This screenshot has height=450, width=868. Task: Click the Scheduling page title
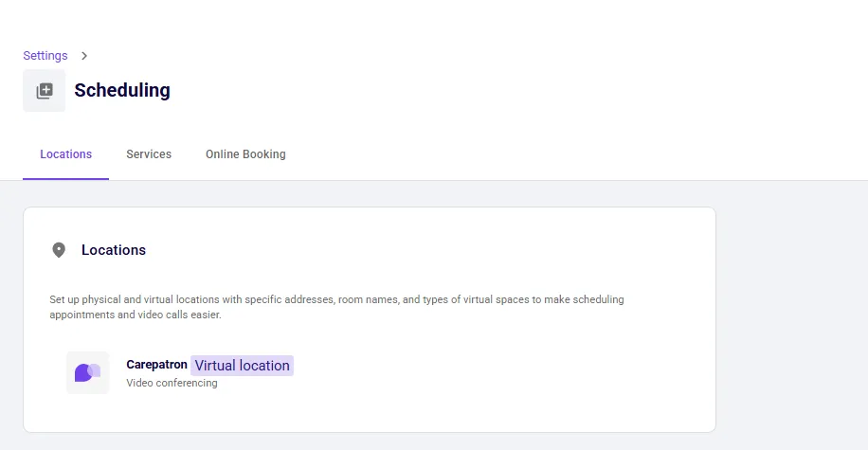[122, 91]
